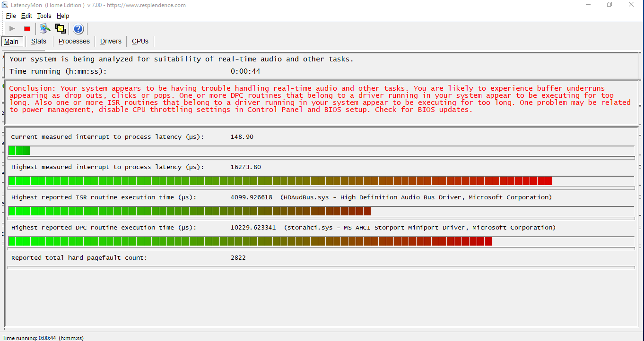Close the LatencyMon window
The width and height of the screenshot is (644, 341).
(631, 5)
